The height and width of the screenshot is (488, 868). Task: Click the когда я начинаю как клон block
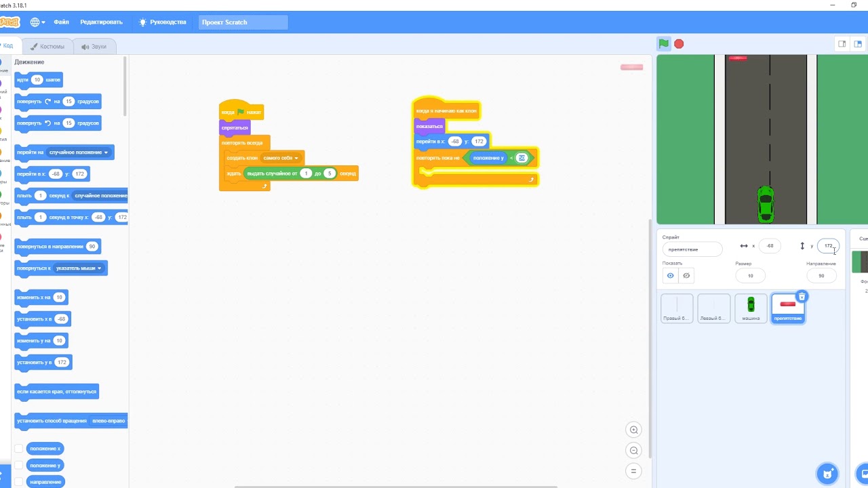pos(446,110)
